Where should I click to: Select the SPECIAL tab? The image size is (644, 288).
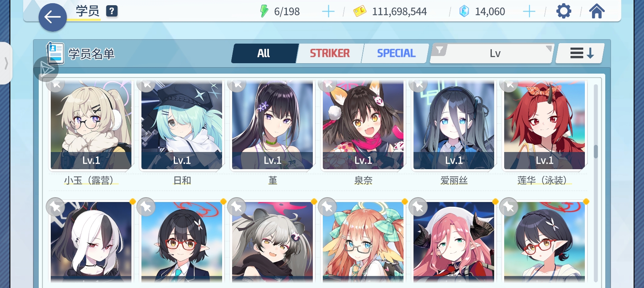396,53
